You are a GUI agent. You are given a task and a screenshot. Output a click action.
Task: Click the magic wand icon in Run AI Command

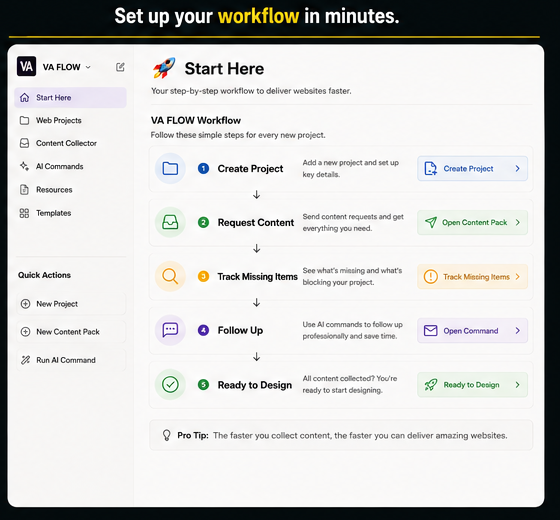click(25, 360)
